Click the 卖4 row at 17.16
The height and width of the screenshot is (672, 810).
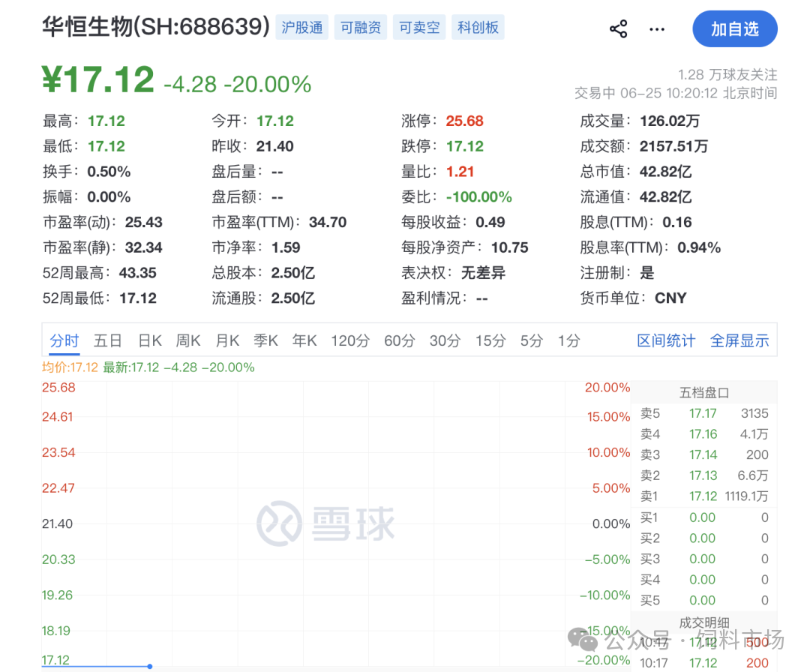[x=704, y=434]
